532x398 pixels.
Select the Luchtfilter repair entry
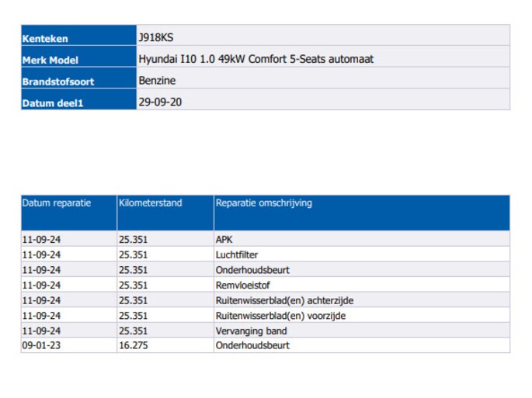tap(237, 254)
